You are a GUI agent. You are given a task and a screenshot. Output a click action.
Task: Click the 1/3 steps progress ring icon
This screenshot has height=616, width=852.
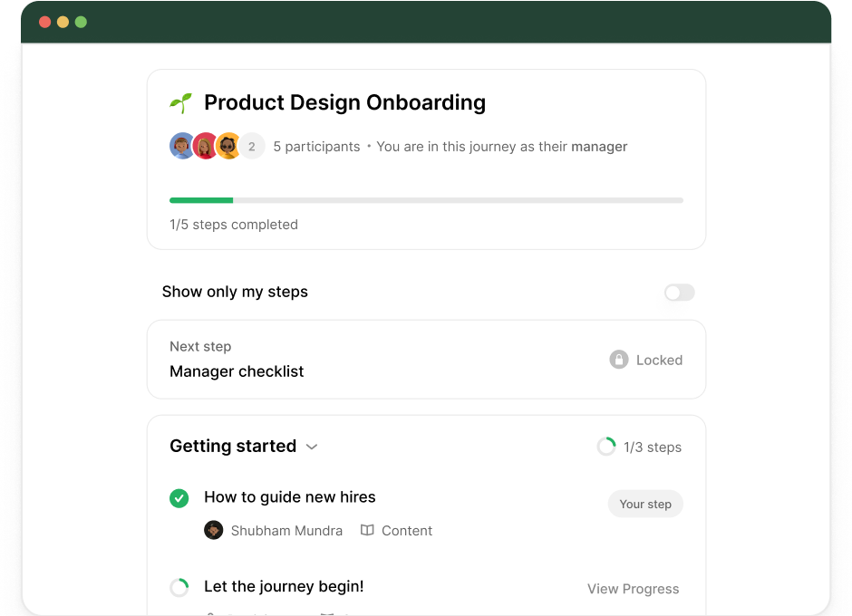606,447
